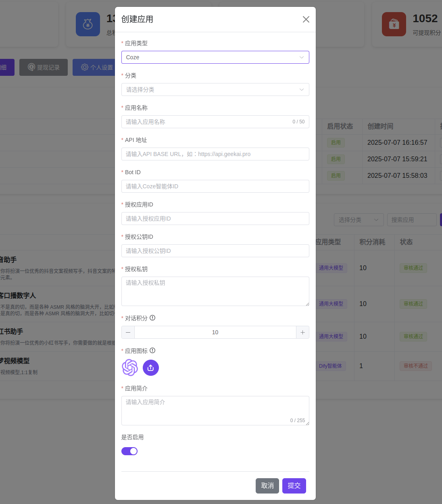Click the 应用图标 info icon
The width and height of the screenshot is (442, 504).
152,350
